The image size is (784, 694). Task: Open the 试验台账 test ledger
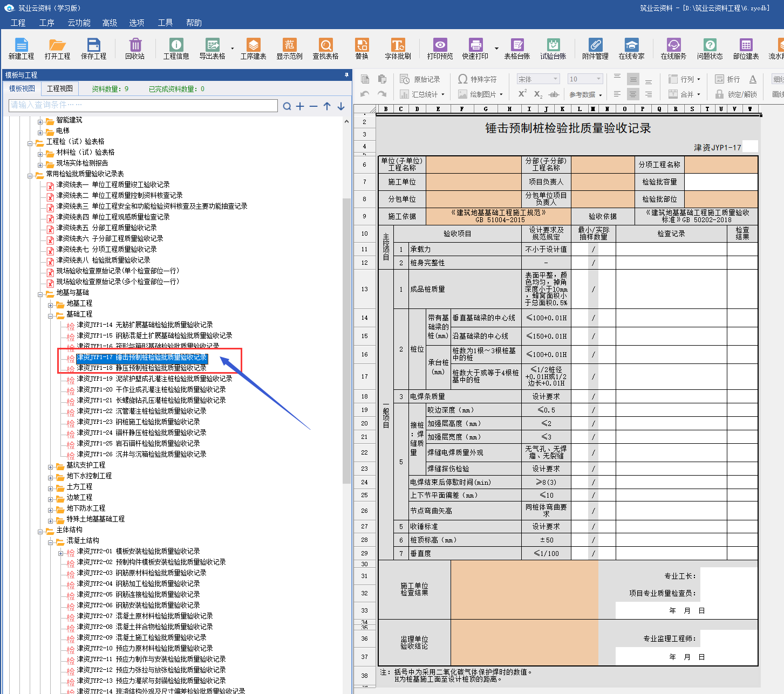click(x=554, y=49)
